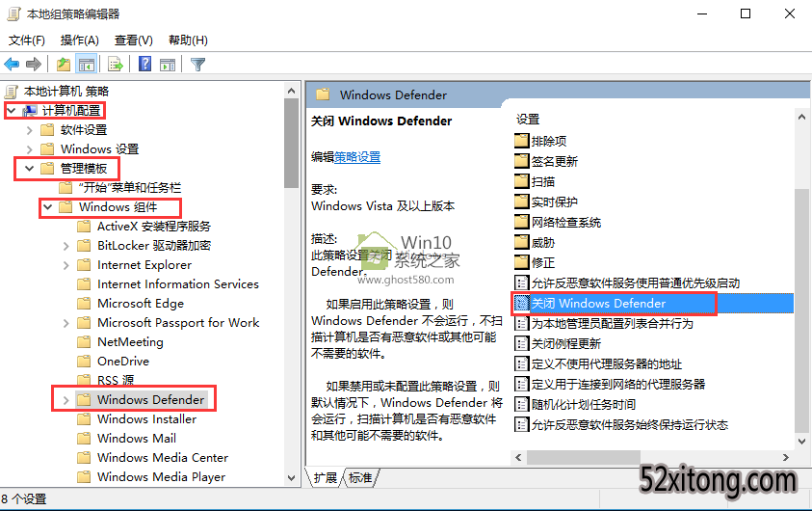Select the Windows Media Center tree item
This screenshot has width=812, height=511.
pos(163,457)
